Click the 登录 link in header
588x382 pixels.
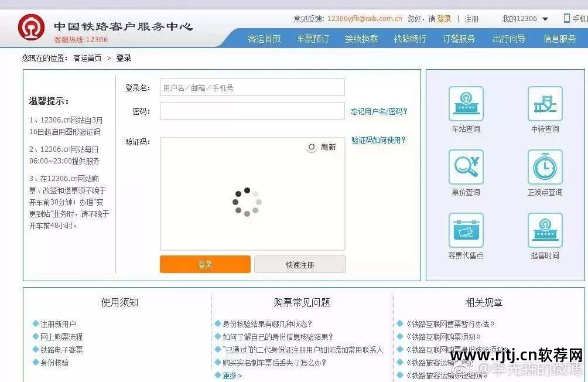445,19
